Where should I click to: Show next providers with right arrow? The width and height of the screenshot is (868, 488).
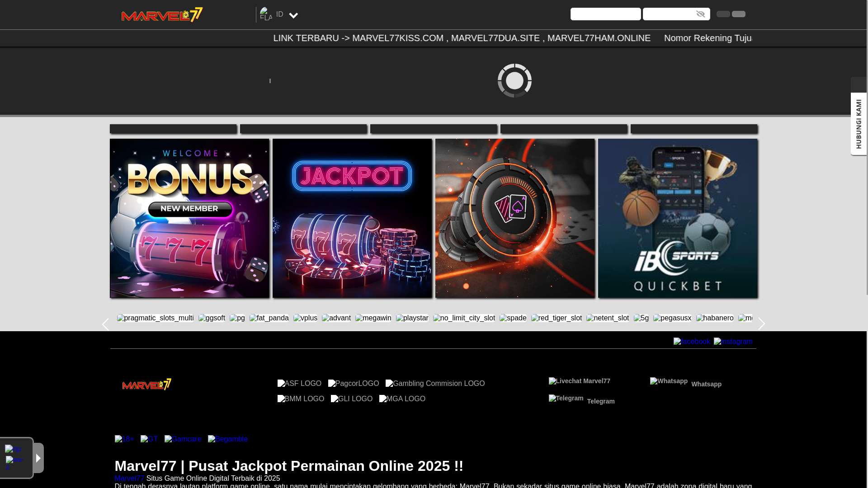pyautogui.click(x=762, y=324)
